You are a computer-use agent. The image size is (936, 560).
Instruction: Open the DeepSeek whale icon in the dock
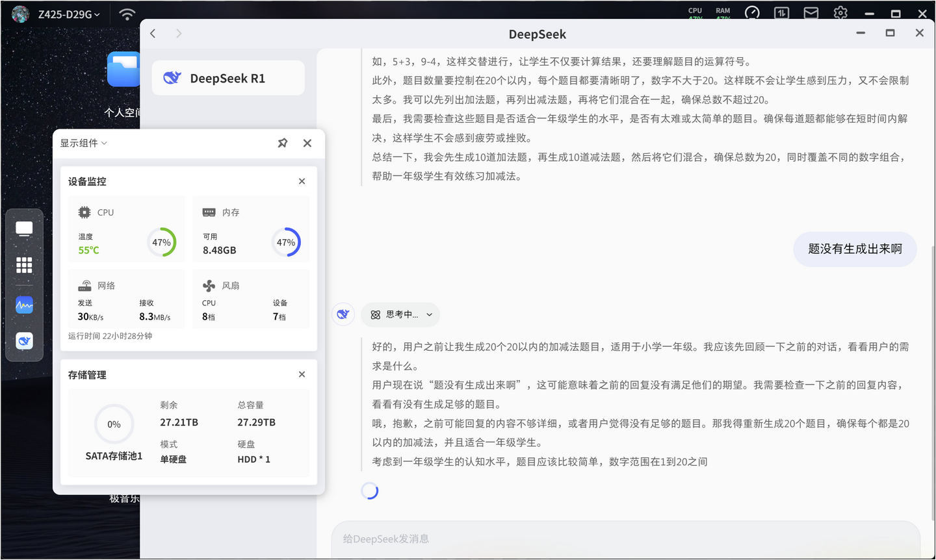[x=24, y=341]
